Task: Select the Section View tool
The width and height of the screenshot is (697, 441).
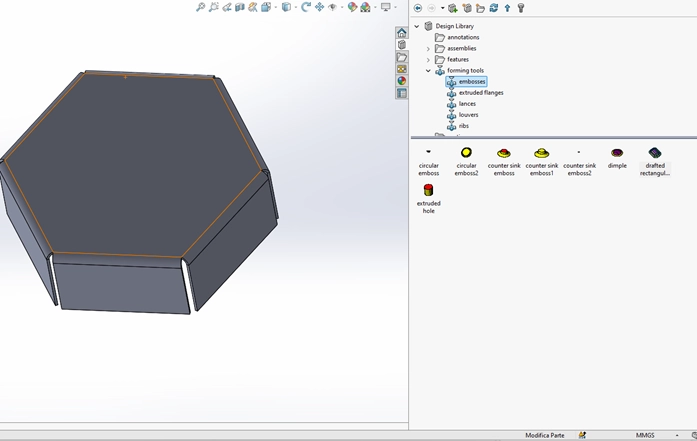Action: (x=241, y=7)
